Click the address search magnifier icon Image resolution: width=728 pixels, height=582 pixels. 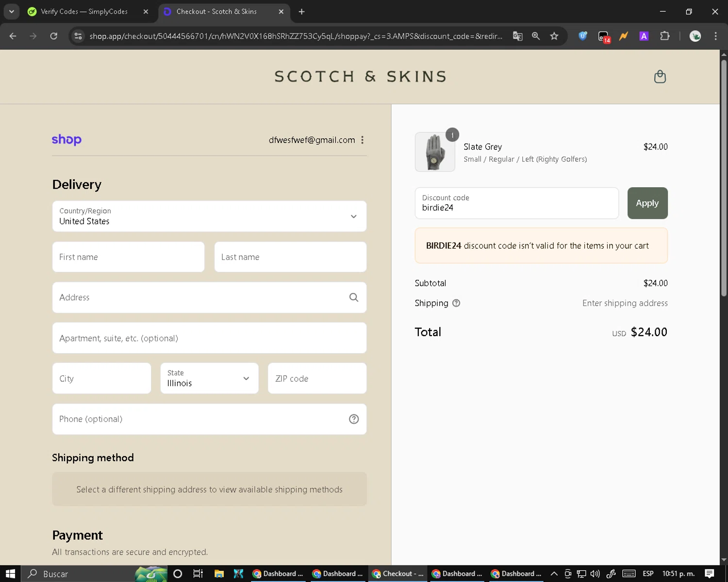click(x=354, y=297)
